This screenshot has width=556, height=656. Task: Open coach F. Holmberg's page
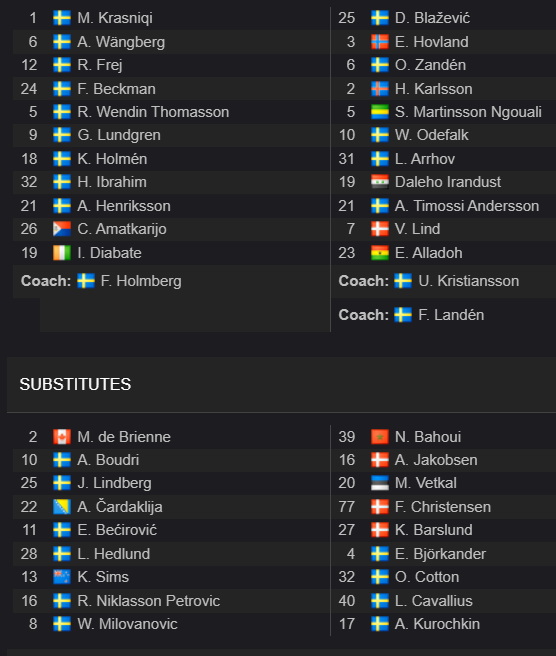[x=141, y=281]
